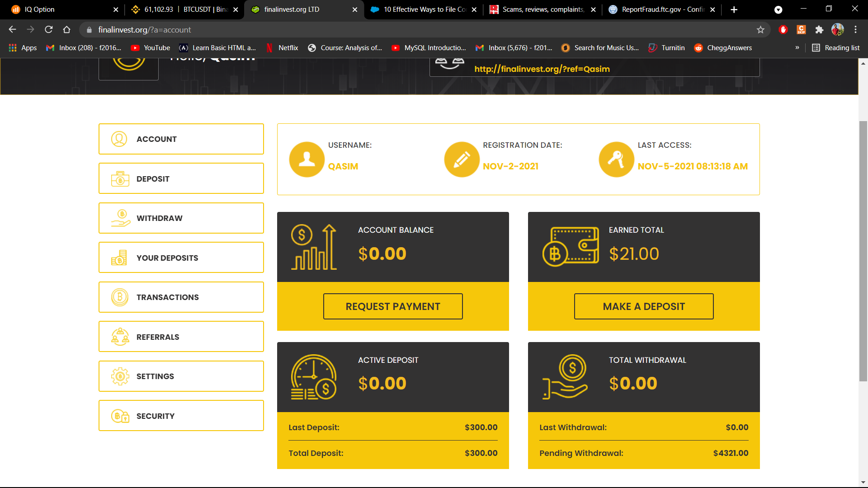Open the Reading list

point(836,47)
